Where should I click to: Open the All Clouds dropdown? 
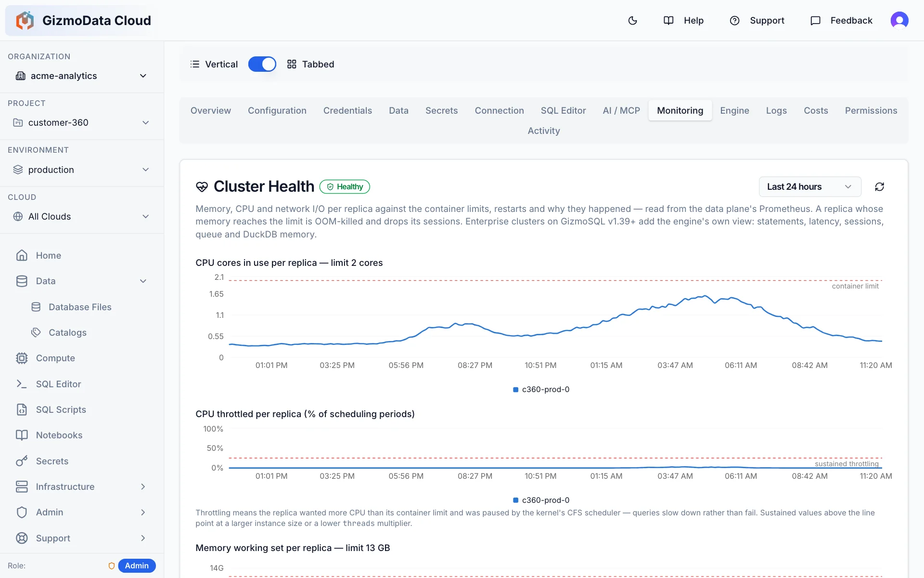pyautogui.click(x=82, y=216)
